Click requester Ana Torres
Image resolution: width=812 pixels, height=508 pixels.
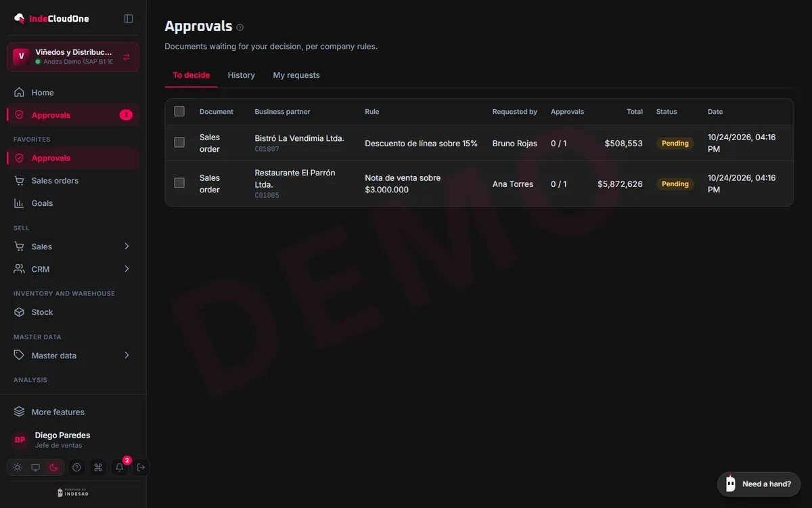click(513, 184)
